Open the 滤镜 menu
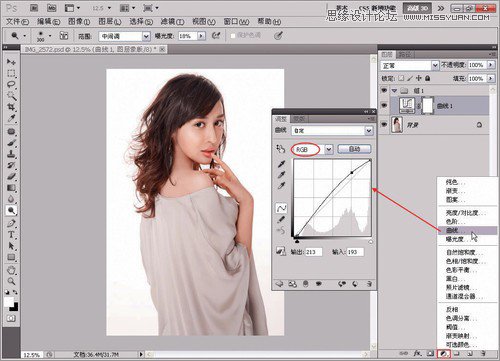The image size is (500, 361). pos(172,22)
